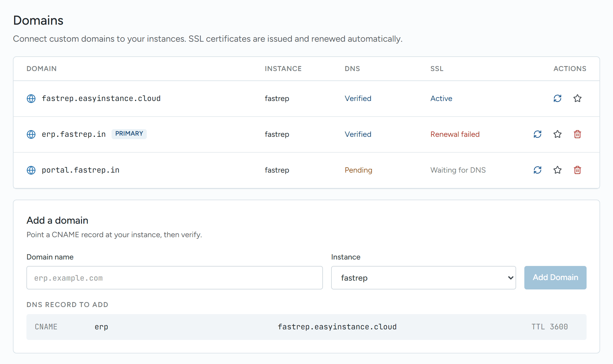Click globe icon beside fastrep.easyinstance.cloud
The image size is (613, 364).
coord(31,99)
